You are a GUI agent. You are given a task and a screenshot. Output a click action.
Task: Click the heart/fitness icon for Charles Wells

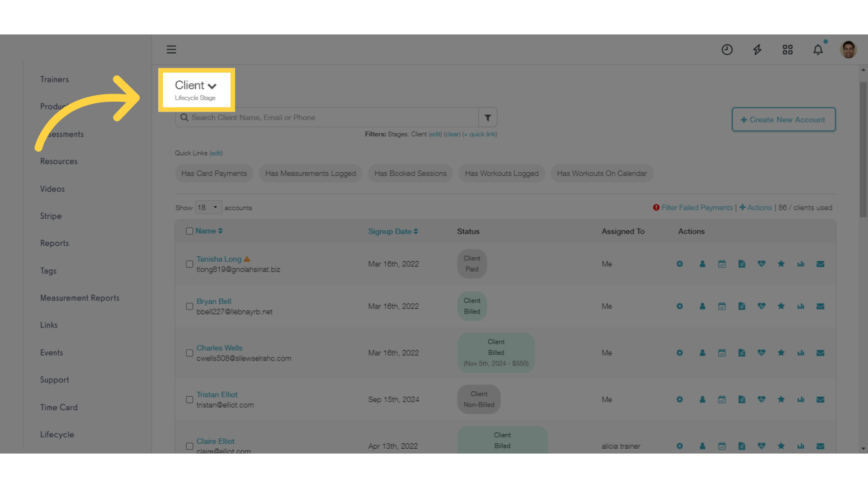[761, 352]
